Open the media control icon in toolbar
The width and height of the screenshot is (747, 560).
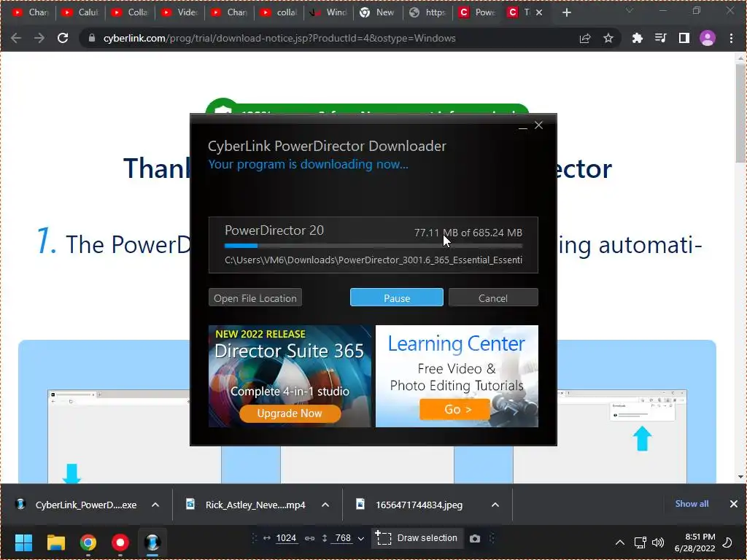pos(660,38)
